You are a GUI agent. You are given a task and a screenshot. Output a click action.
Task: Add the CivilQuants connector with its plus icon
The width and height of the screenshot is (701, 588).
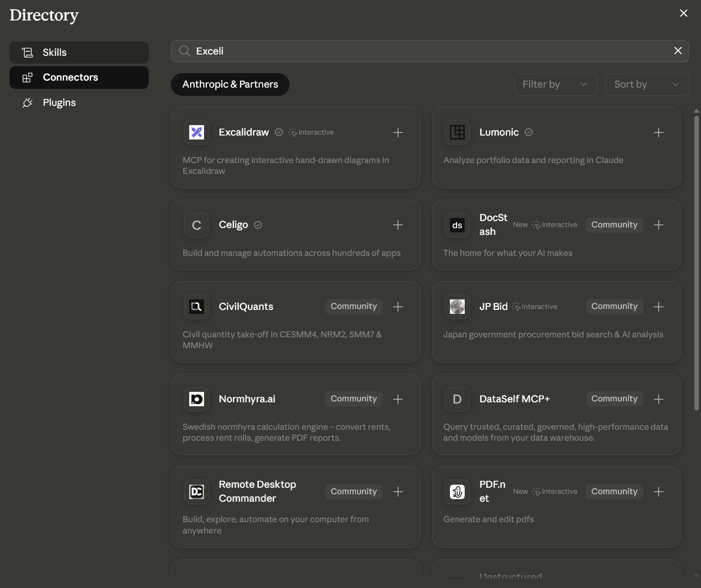[398, 307]
